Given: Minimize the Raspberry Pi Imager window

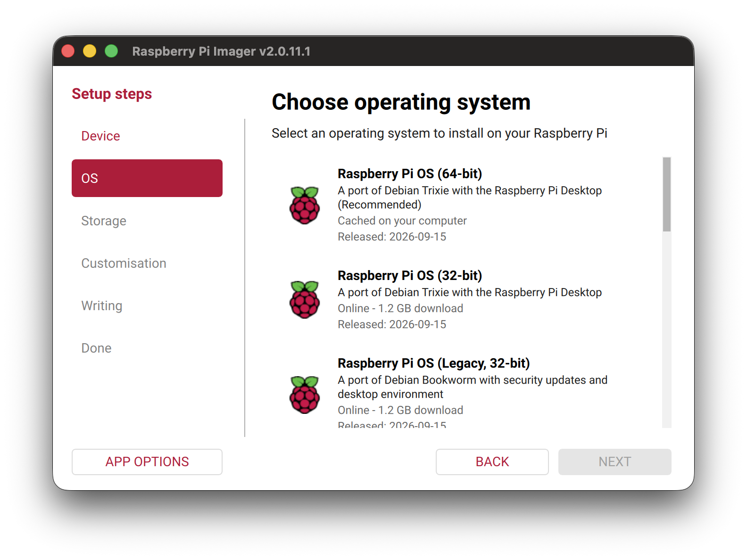Looking at the screenshot, I should (x=90, y=51).
